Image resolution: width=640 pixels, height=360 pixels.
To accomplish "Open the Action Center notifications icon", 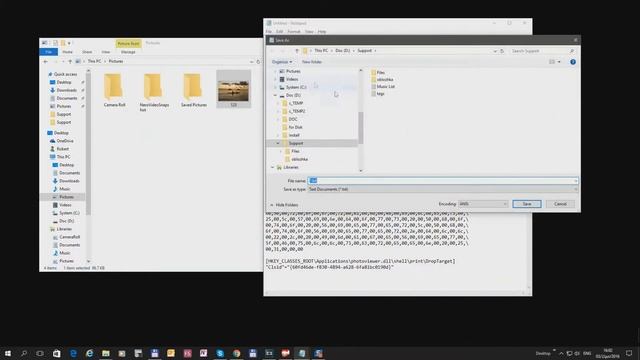I will (x=629, y=353).
